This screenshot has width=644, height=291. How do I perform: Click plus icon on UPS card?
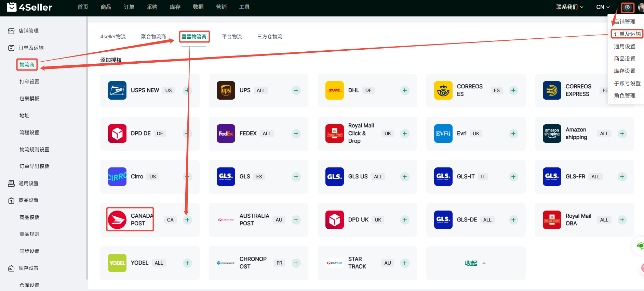click(x=296, y=90)
